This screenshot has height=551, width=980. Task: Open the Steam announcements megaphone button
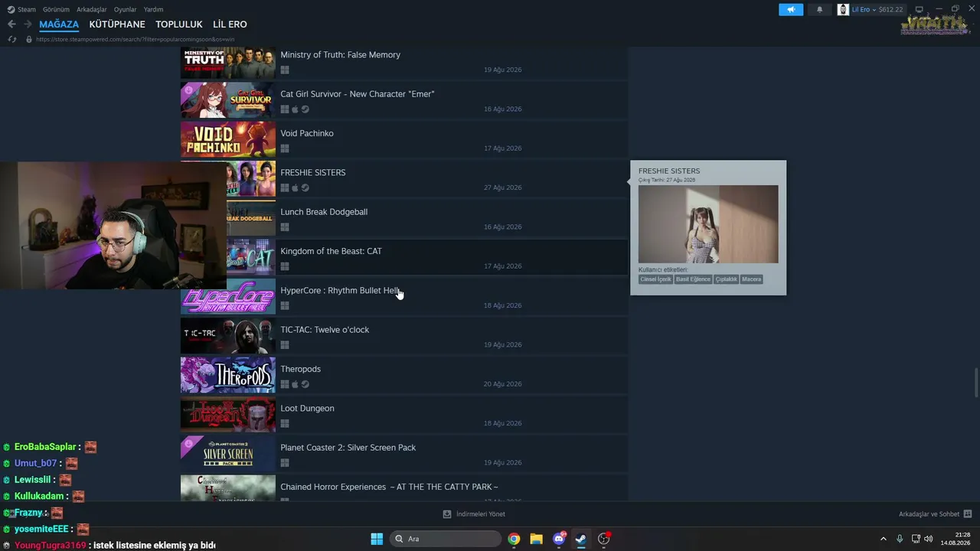point(791,9)
